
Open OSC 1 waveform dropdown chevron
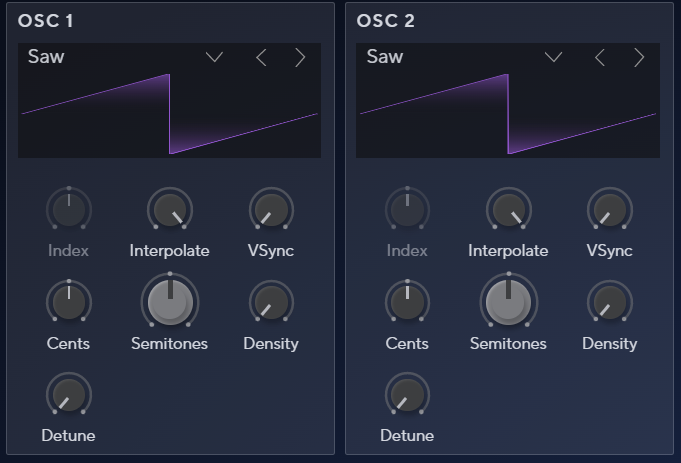coord(214,57)
